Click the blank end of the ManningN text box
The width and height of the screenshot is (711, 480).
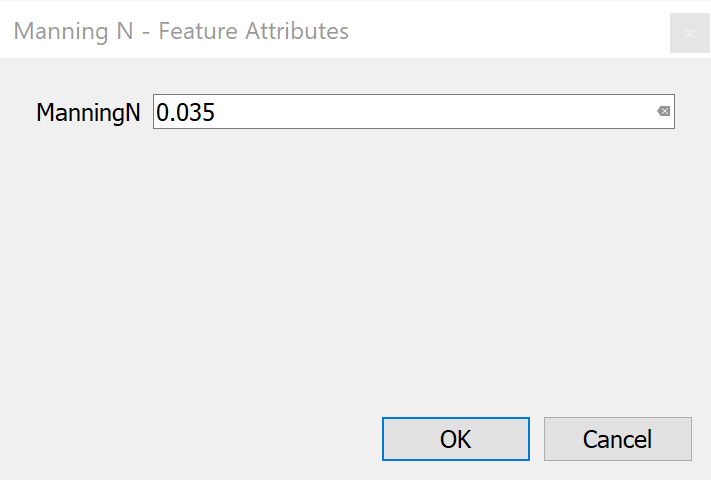560,112
